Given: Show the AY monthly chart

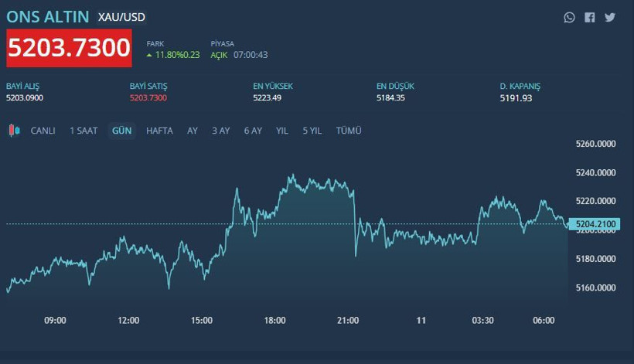Looking at the screenshot, I should [193, 131].
